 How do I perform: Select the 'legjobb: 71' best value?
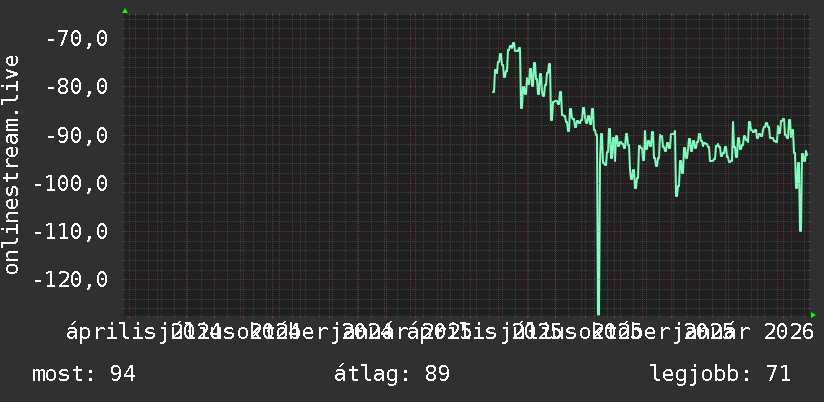(x=720, y=374)
